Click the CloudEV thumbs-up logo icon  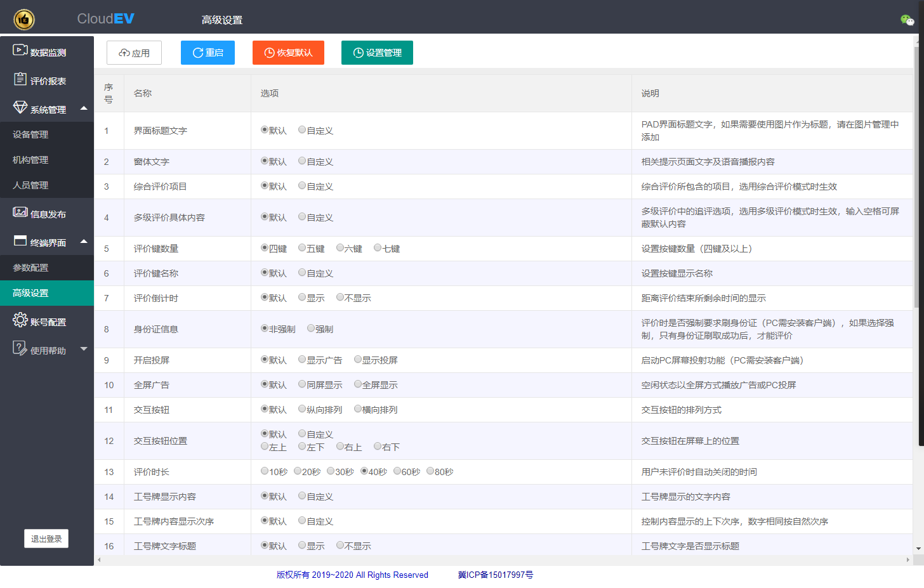(24, 20)
